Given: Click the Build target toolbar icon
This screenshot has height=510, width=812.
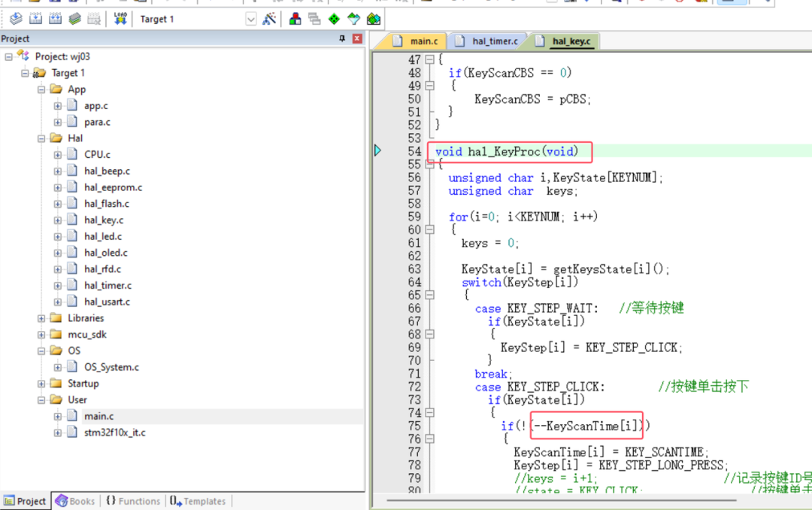Looking at the screenshot, I should click(36, 19).
